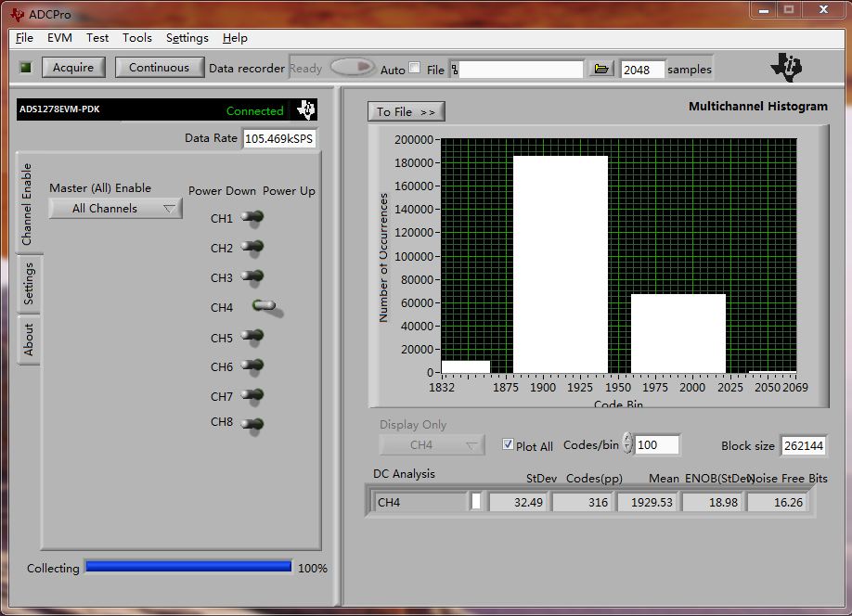Click the TI logo beside Connected status
852x616 pixels.
pos(306,109)
